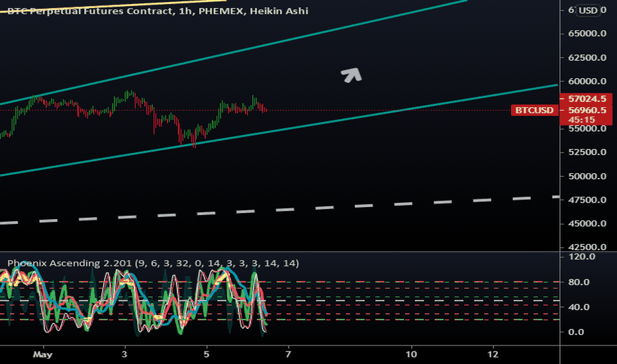
Task: Click the 10 date label on time axis
Action: (x=411, y=355)
